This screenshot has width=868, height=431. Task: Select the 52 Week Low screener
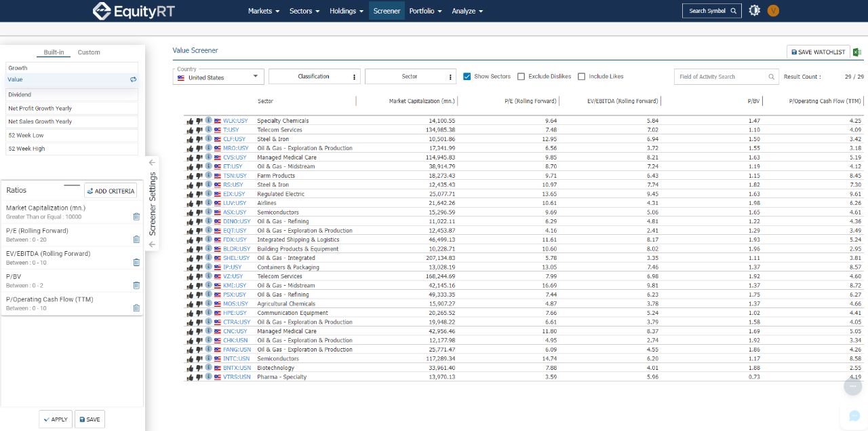72,135
